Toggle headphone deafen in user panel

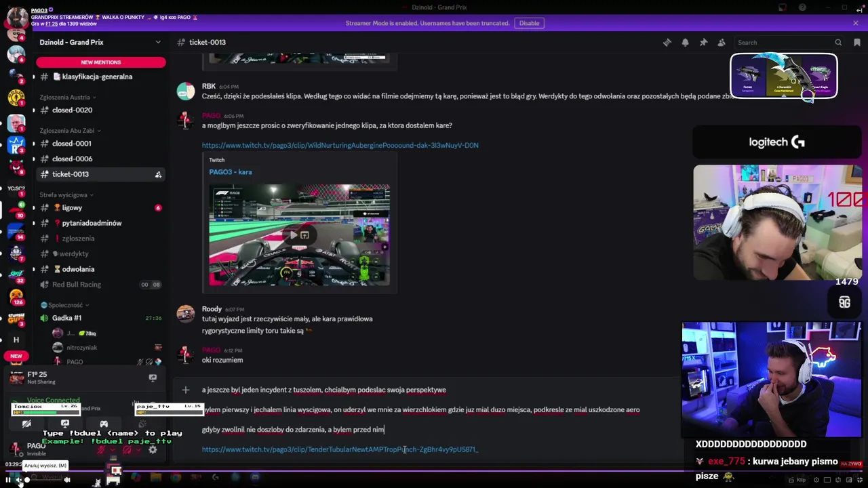tap(127, 449)
